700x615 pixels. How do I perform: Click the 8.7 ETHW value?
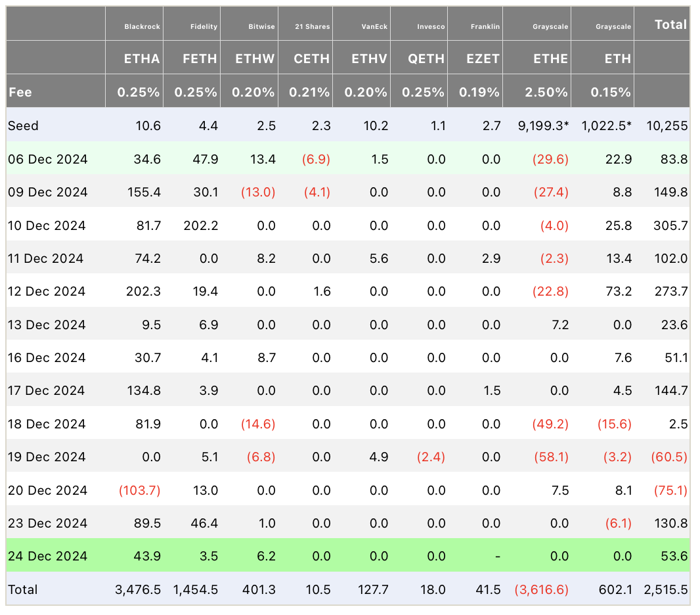tap(267, 357)
